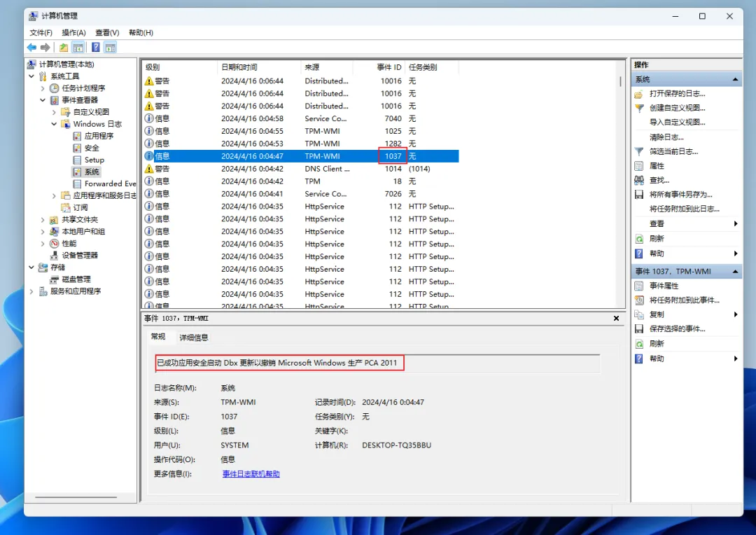Image resolution: width=756 pixels, height=535 pixels.
Task: Click the Back arrow in the toolbar
Action: point(31,48)
